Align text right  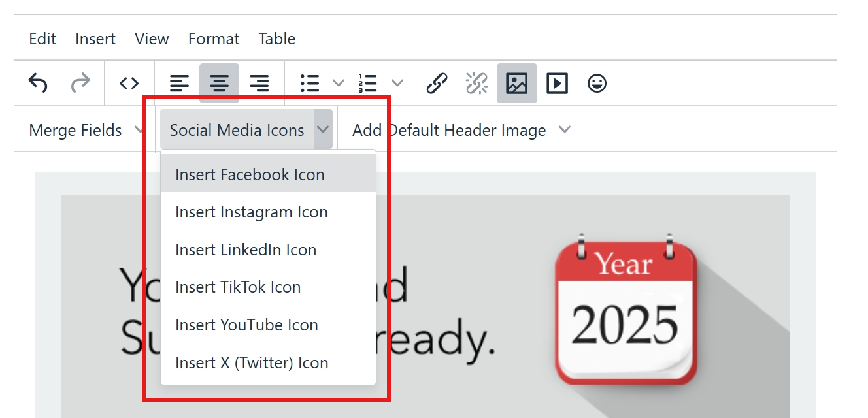(x=259, y=84)
